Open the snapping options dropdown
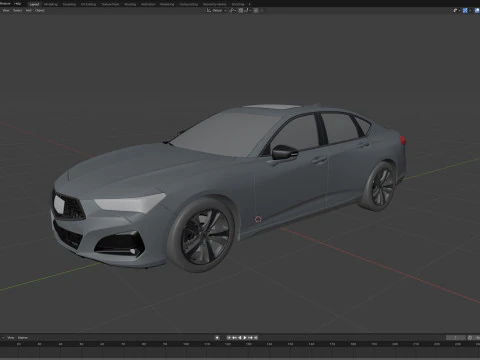Viewport: 480px width, 360px height. (x=247, y=10)
